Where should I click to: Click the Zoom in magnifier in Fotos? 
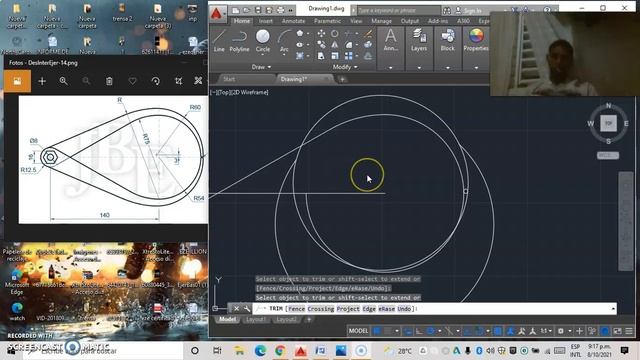63,81
